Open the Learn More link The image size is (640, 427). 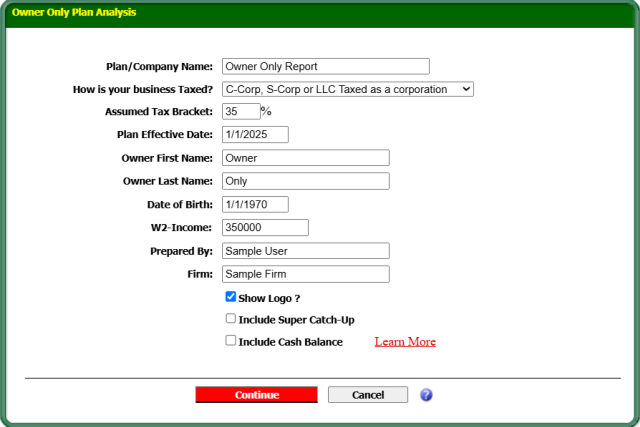pos(405,342)
